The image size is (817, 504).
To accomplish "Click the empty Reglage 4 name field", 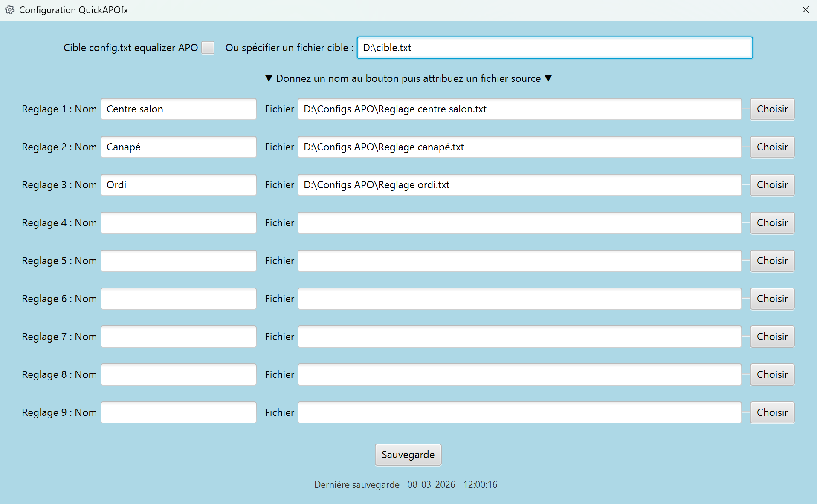I will (178, 223).
